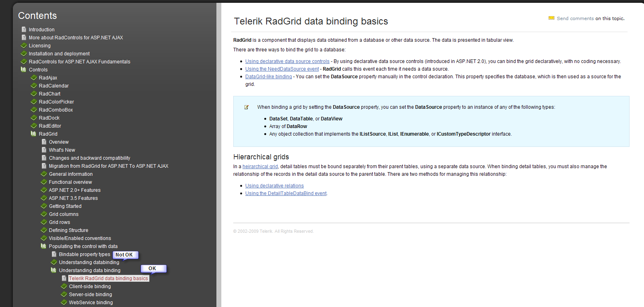Follow the heirarchical grid link

pos(260,167)
